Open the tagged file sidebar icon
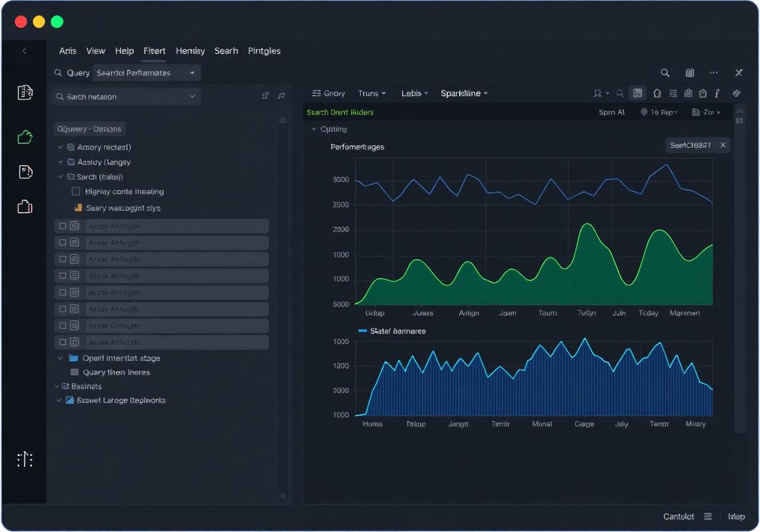Image resolution: width=760 pixels, height=532 pixels. coord(25,172)
